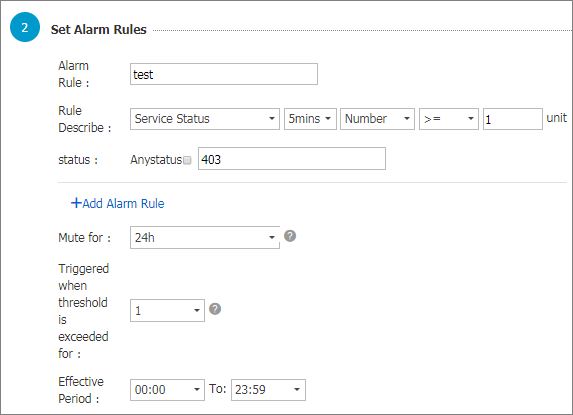
Task: Click the Set Alarm Rules heading
Action: coord(99,30)
